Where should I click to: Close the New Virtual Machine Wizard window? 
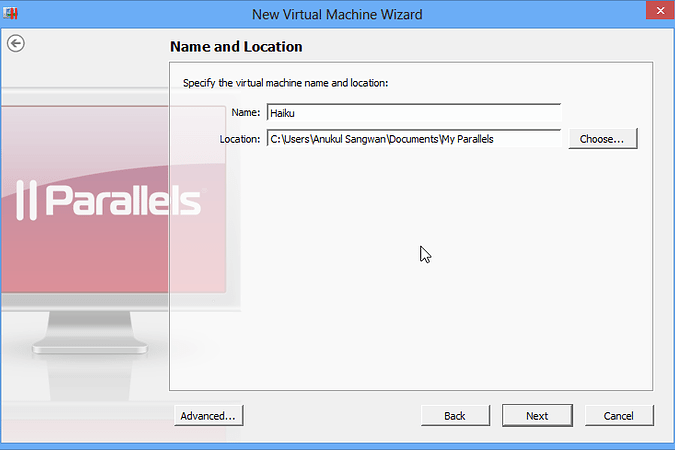point(660,10)
